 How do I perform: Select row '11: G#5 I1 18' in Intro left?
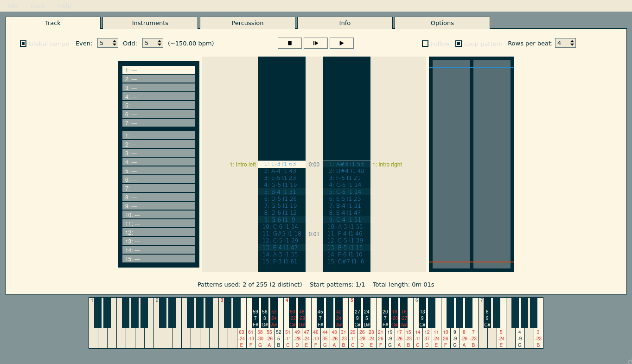pyautogui.click(x=281, y=234)
